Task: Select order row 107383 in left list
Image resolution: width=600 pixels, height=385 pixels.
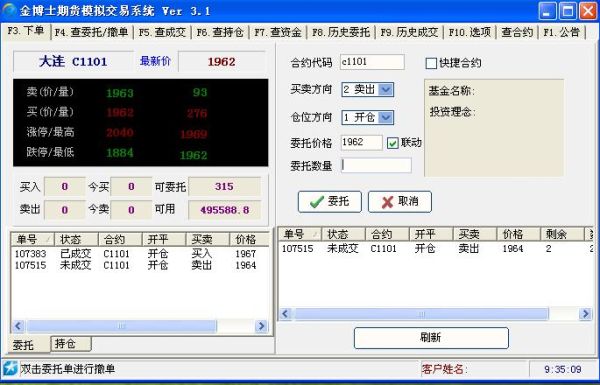Action: pyautogui.click(x=140, y=254)
